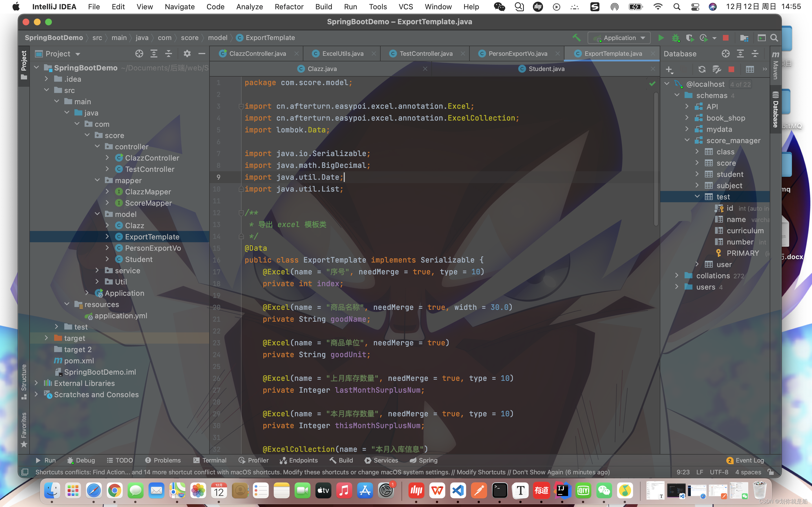The width and height of the screenshot is (812, 507).
Task: Expand the service package folder
Action: (97, 270)
